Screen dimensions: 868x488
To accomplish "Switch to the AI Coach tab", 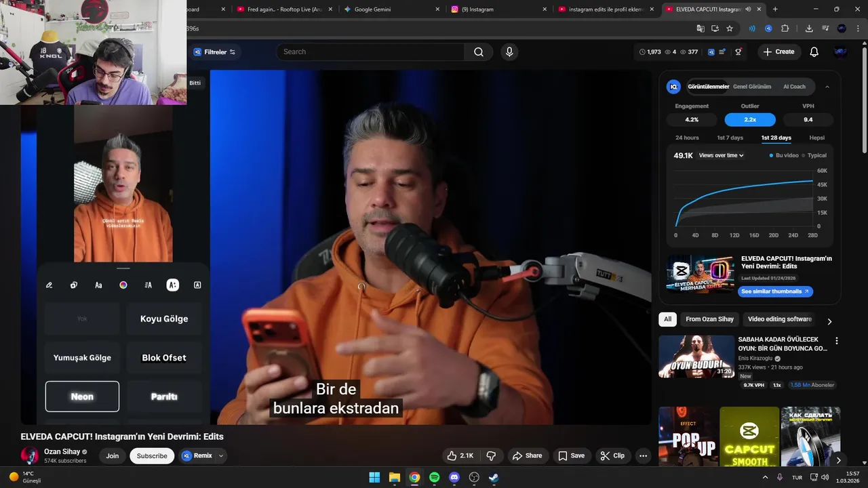I will click(794, 87).
